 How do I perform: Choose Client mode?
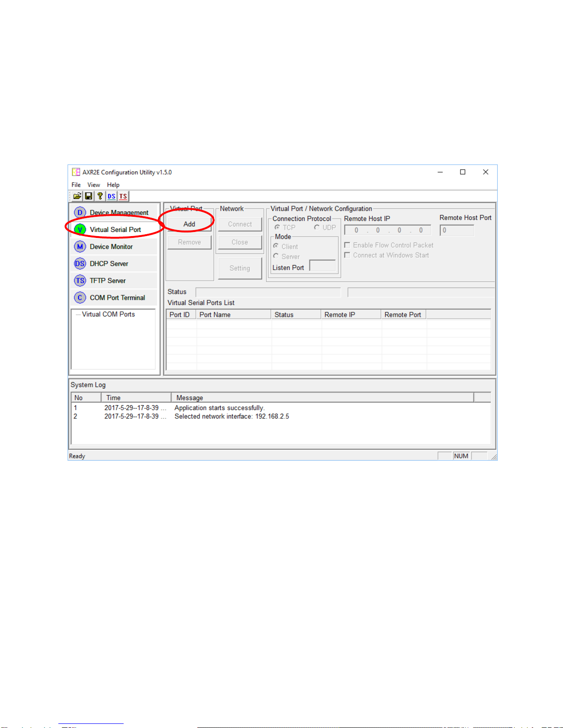point(285,247)
